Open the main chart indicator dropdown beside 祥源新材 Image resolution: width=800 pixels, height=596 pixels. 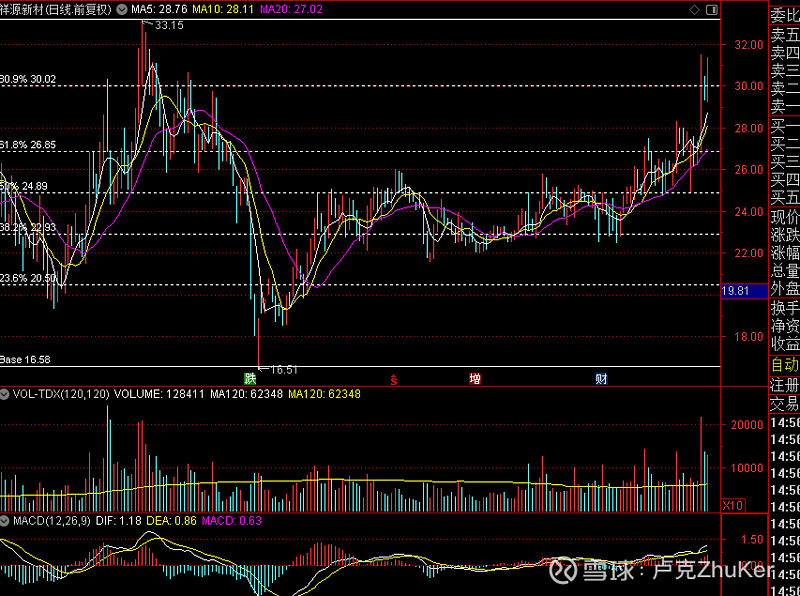(x=122, y=9)
